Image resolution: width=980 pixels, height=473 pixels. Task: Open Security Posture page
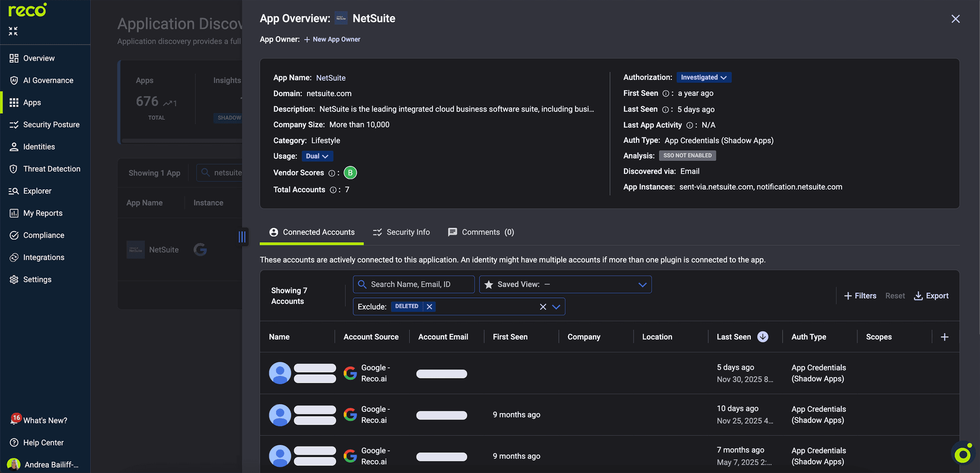[x=51, y=124]
